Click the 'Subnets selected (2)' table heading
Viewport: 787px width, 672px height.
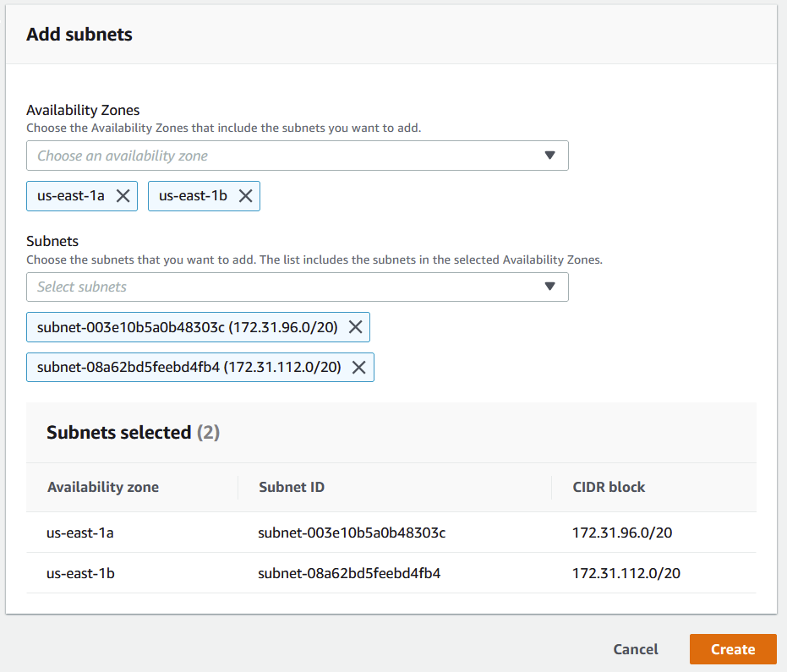tap(133, 433)
